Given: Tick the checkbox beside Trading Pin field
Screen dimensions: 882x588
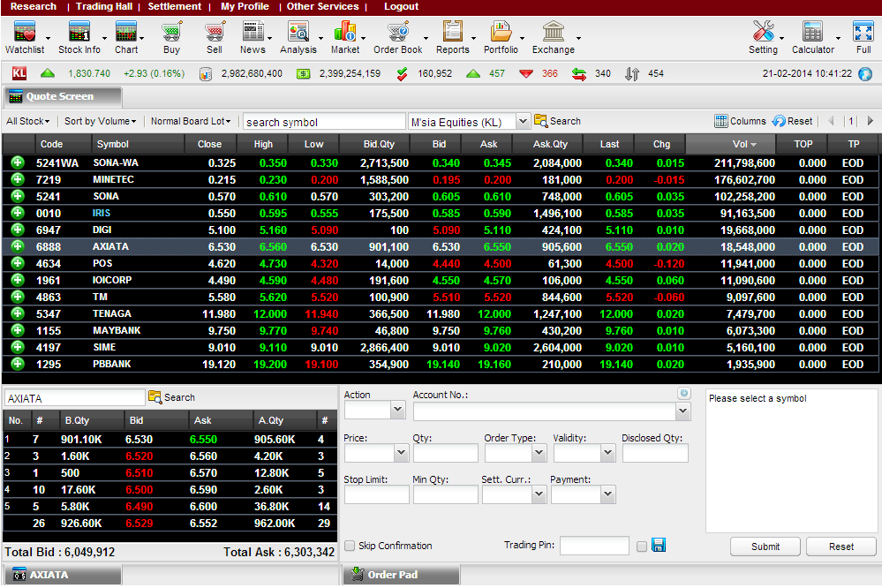Looking at the screenshot, I should point(641,547).
